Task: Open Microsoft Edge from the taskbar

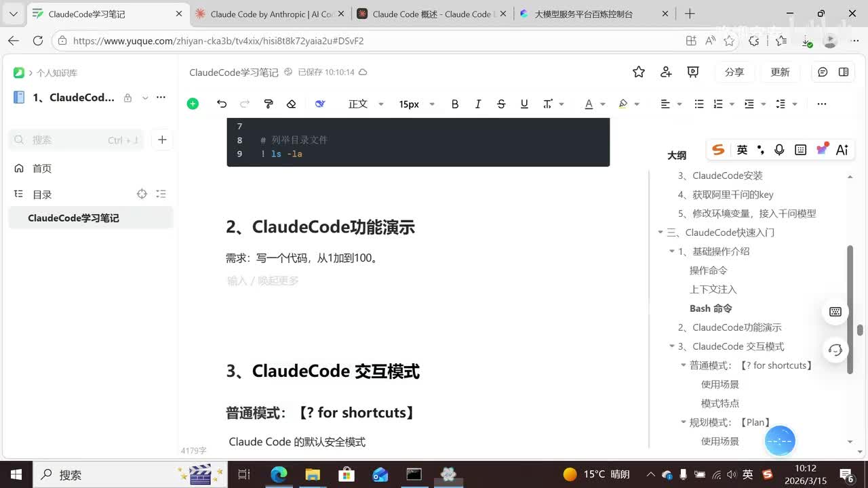Action: tap(279, 474)
